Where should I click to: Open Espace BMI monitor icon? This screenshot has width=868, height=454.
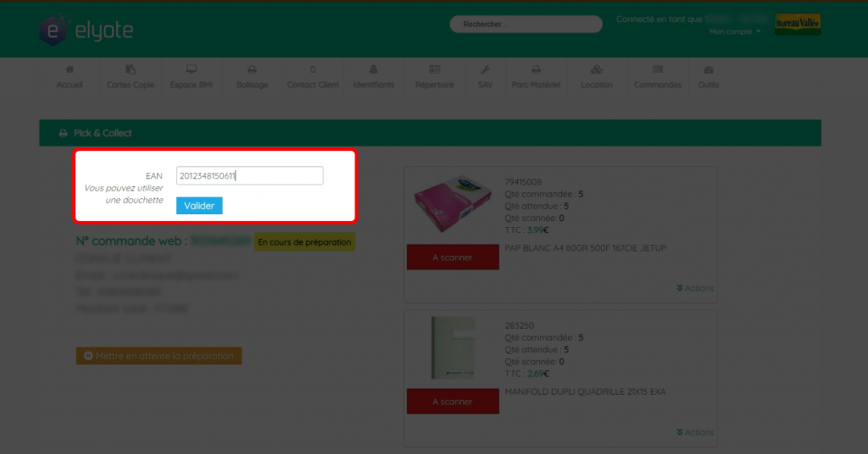click(x=192, y=69)
